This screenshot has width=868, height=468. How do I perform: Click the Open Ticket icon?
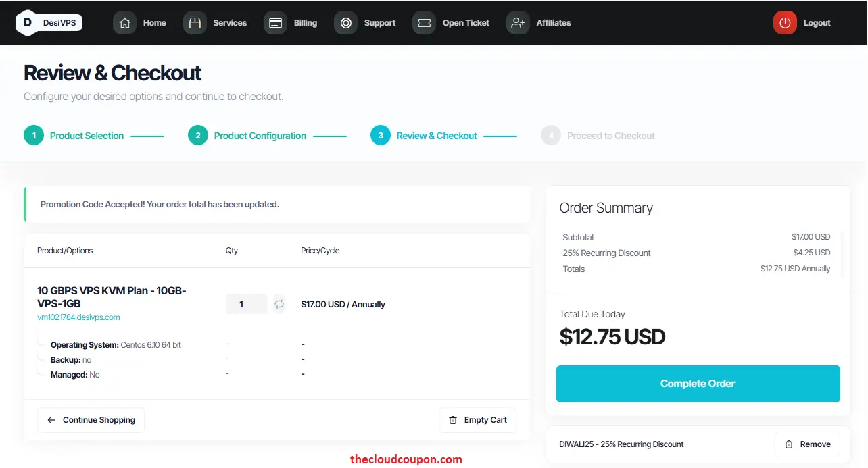[x=424, y=22]
